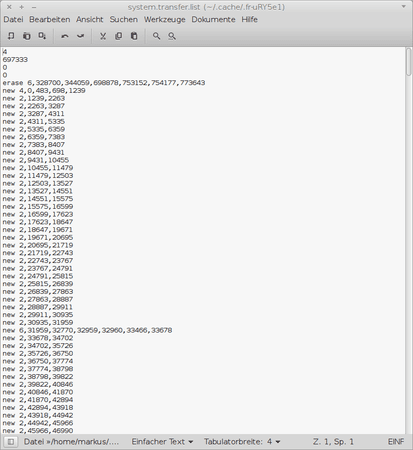Undo the last action via toolbar

[65, 36]
